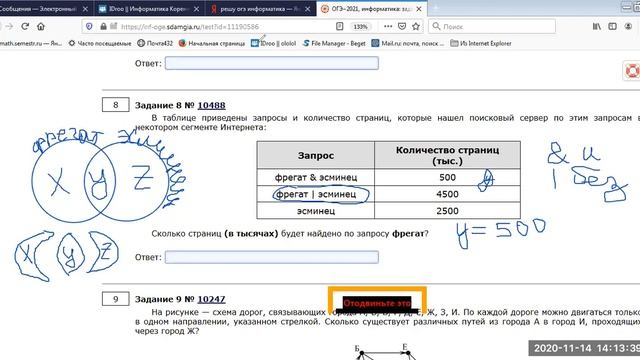Screen dimensions: 640x360
Task: Close the ОГЭ-2021 tab
Action: [x=419, y=9]
